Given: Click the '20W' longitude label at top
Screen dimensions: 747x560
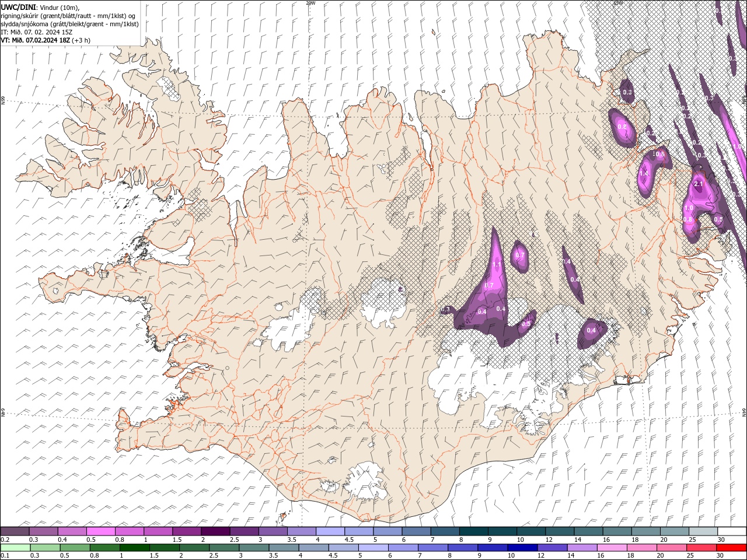Looking at the screenshot, I should pyautogui.click(x=310, y=3).
